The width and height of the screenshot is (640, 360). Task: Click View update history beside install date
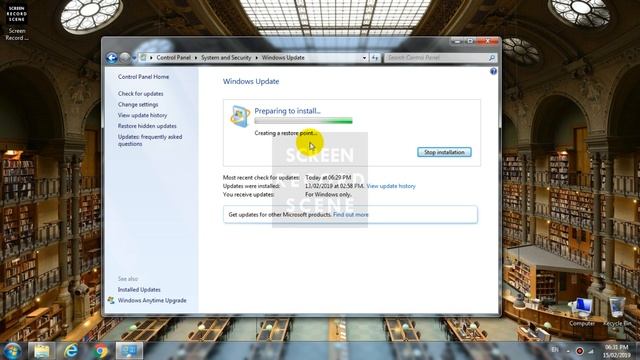[391, 186]
